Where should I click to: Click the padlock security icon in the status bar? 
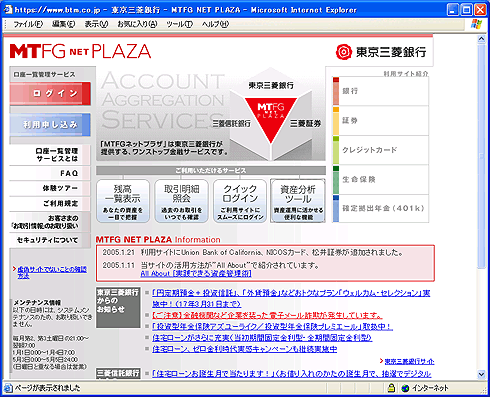[391, 388]
